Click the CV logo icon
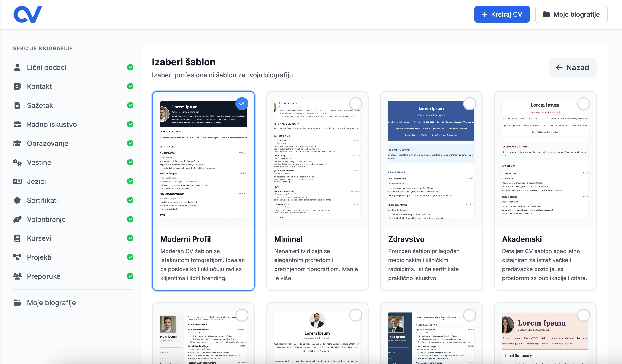Image resolution: width=622 pixels, height=364 pixels. tap(28, 14)
